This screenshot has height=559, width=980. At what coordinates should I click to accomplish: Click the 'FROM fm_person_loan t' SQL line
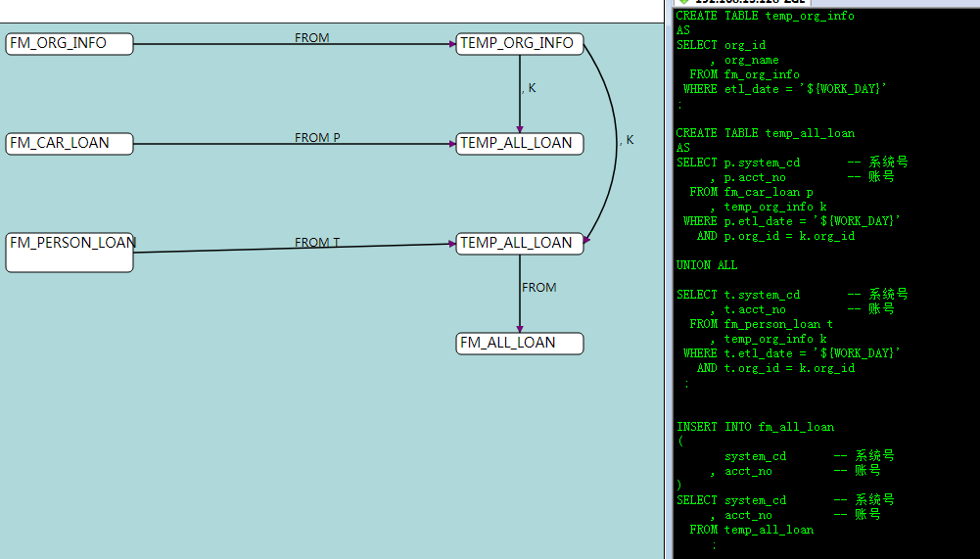tap(762, 324)
